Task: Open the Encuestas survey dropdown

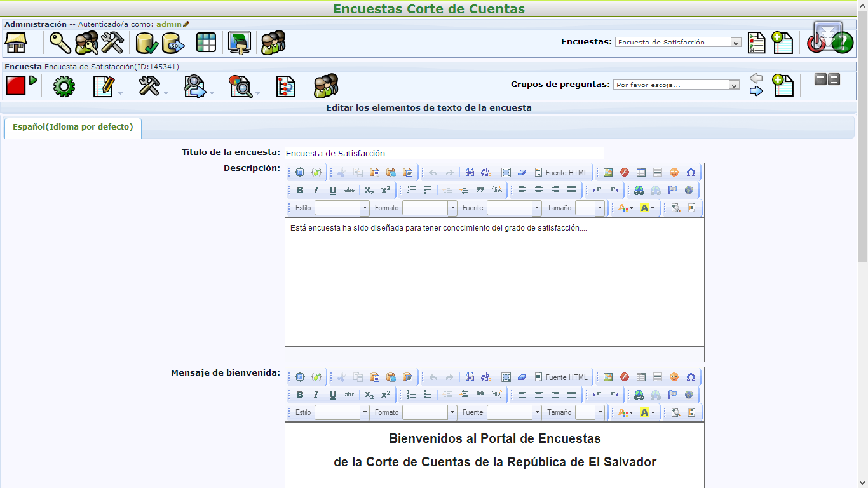Action: pos(679,42)
